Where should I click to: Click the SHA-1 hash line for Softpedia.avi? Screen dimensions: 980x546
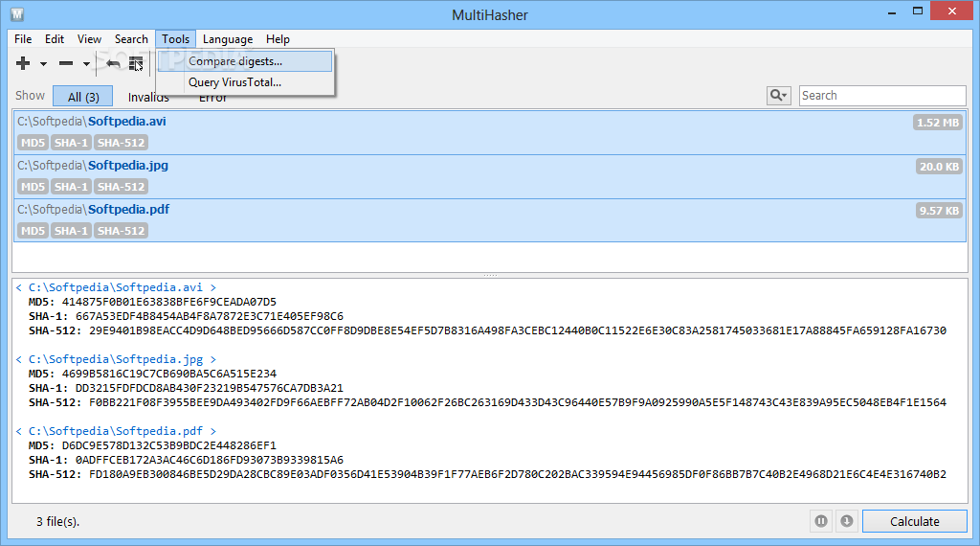[x=186, y=316]
